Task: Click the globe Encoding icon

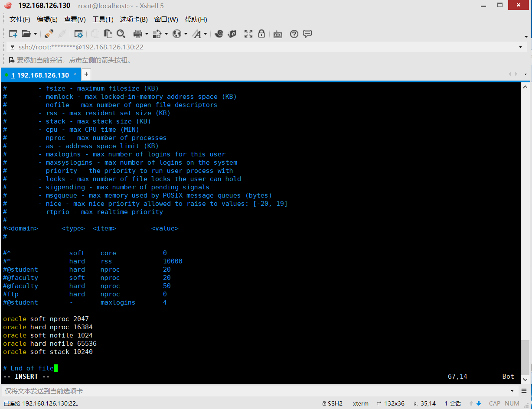Action: [177, 34]
